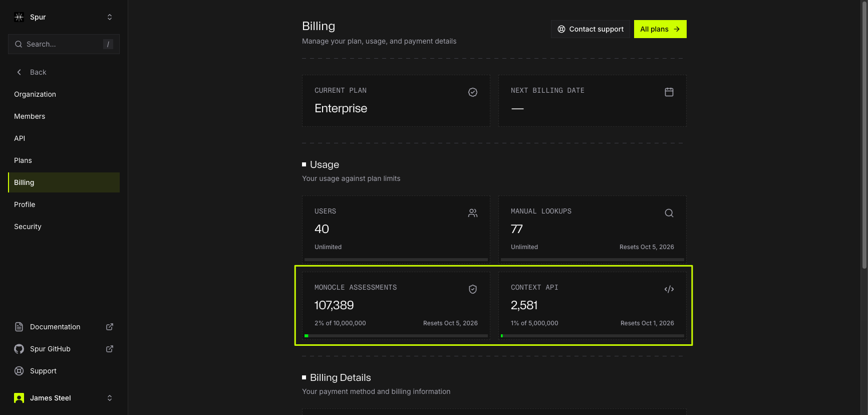Screen dimensions: 868x415
Task: Click the Spur logo icon
Action: click(19, 17)
